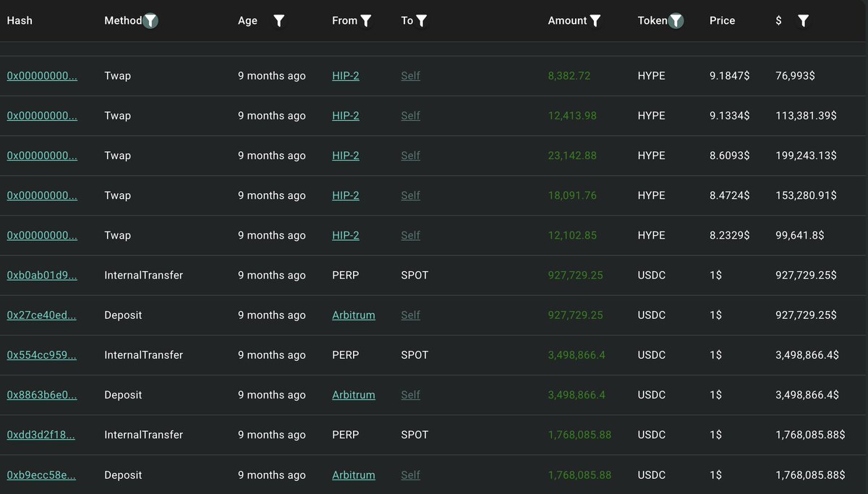Select the 1,768,085.88$ value in 0xb9ecc58e row

point(810,475)
